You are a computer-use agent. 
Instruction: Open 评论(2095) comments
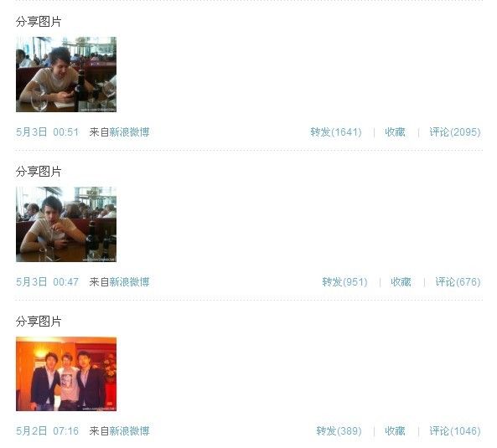(x=455, y=132)
